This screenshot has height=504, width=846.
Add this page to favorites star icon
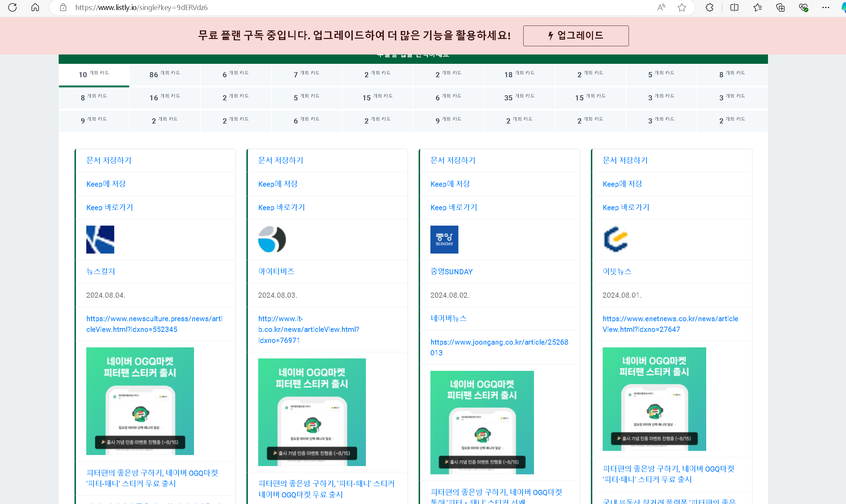click(x=682, y=7)
